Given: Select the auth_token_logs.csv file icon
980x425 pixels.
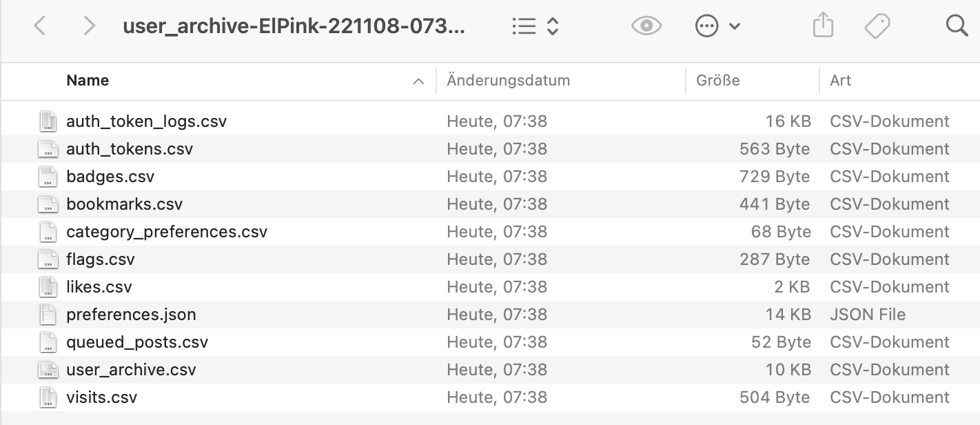Looking at the screenshot, I should [x=48, y=121].
